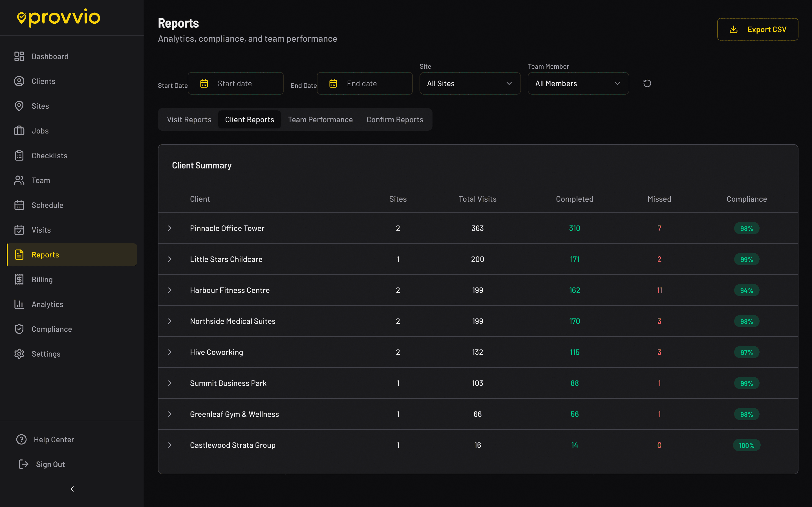Click Harbour Fitness Centre's 94% compliance badge
This screenshot has width=812, height=507.
click(747, 290)
